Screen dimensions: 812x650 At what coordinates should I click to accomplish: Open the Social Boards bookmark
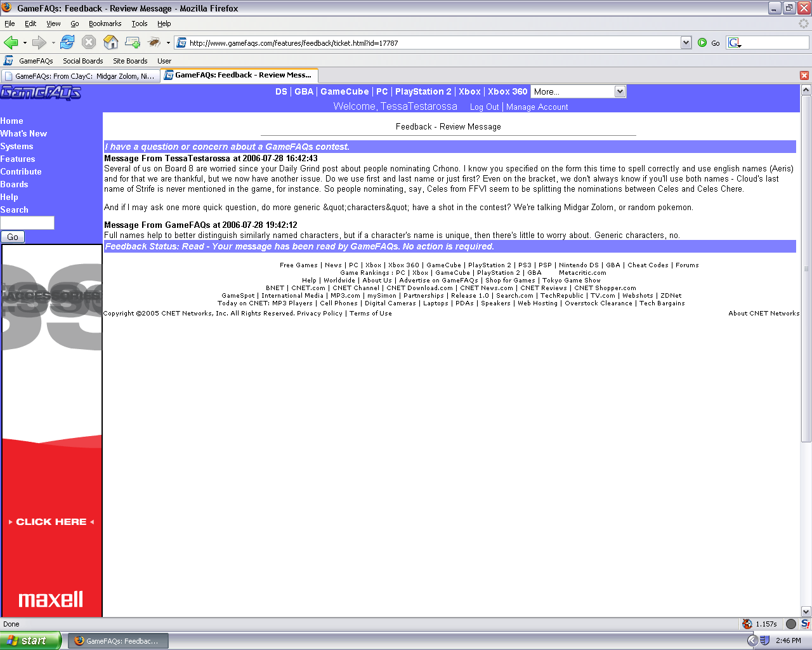[x=83, y=61]
